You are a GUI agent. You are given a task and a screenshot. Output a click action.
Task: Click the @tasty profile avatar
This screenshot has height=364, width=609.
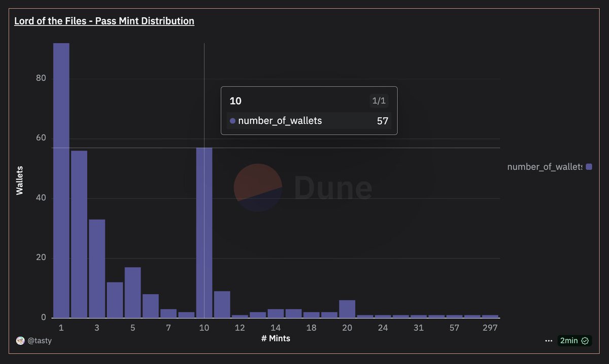coord(20,341)
